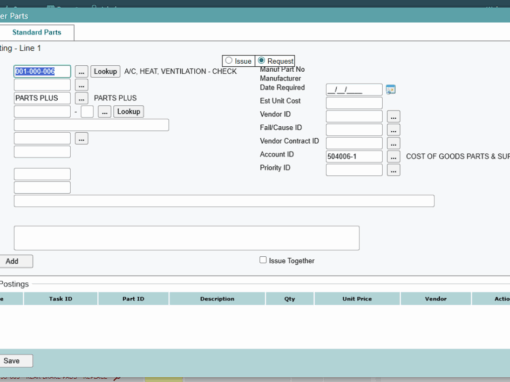This screenshot has width=510, height=382.
Task: Click the Vendor ID input field
Action: point(354,116)
